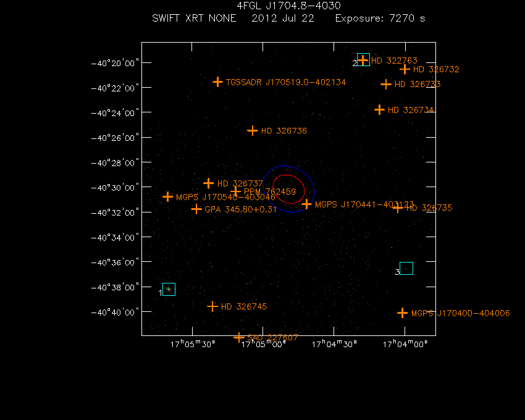
Task: Select the cross marking MGPS J170540-403046
Action: point(167,196)
